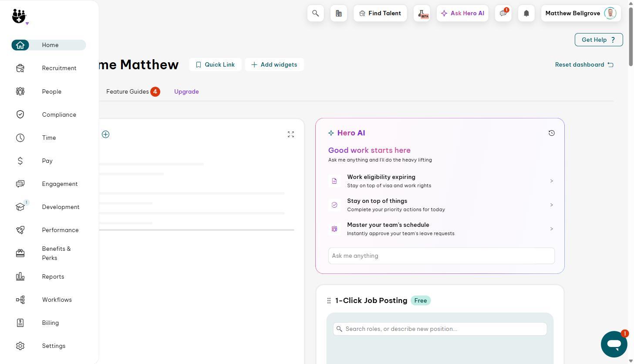Screen dimensions: 634x364
Task: Click the Workflows diagram icon
Action: click(20, 300)
